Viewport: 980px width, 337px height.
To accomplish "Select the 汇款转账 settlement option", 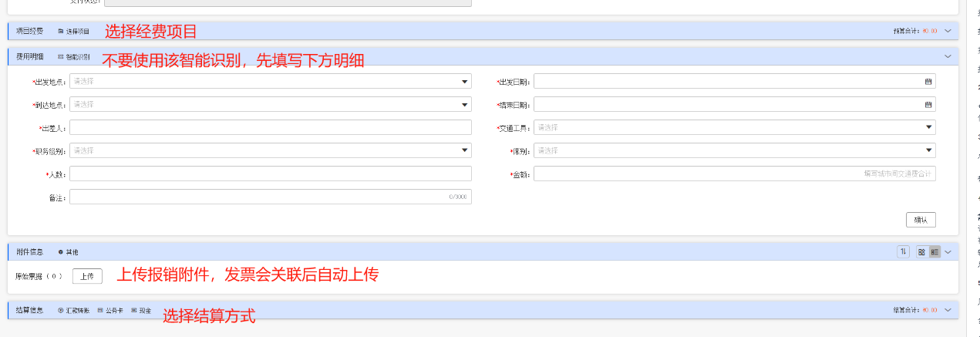I will tap(61, 310).
